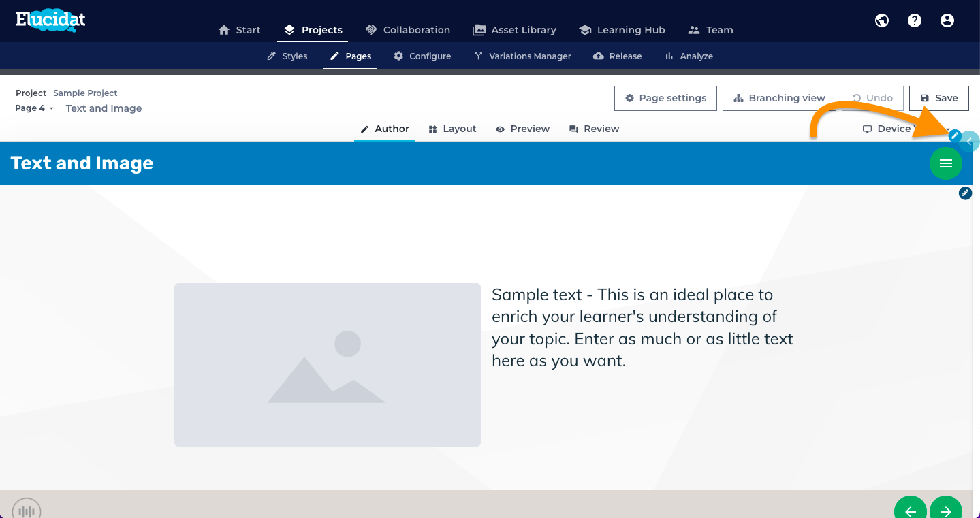Switch to the Preview tab

523,129
